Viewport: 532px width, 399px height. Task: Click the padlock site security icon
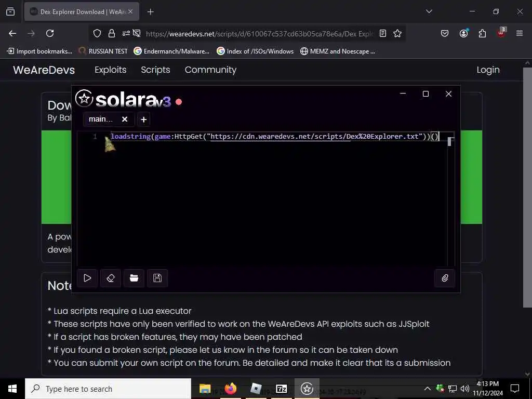tap(112, 33)
